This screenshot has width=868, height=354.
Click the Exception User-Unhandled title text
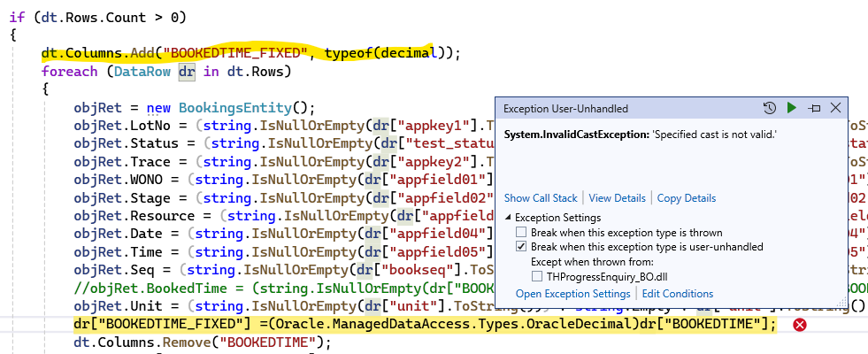coord(565,109)
